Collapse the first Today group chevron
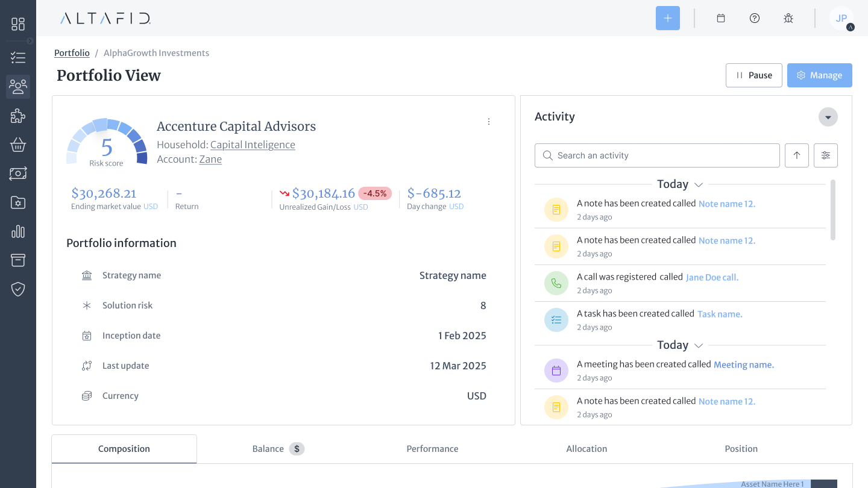This screenshot has width=868, height=488. tap(699, 184)
